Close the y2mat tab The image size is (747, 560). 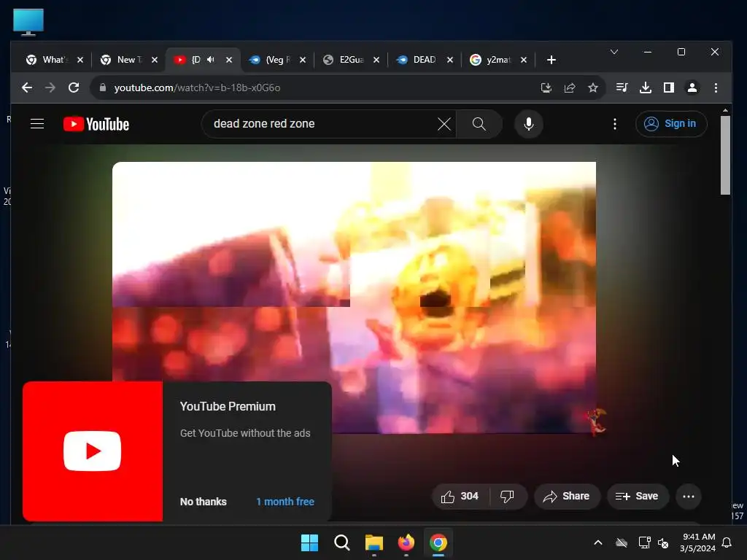point(524,60)
